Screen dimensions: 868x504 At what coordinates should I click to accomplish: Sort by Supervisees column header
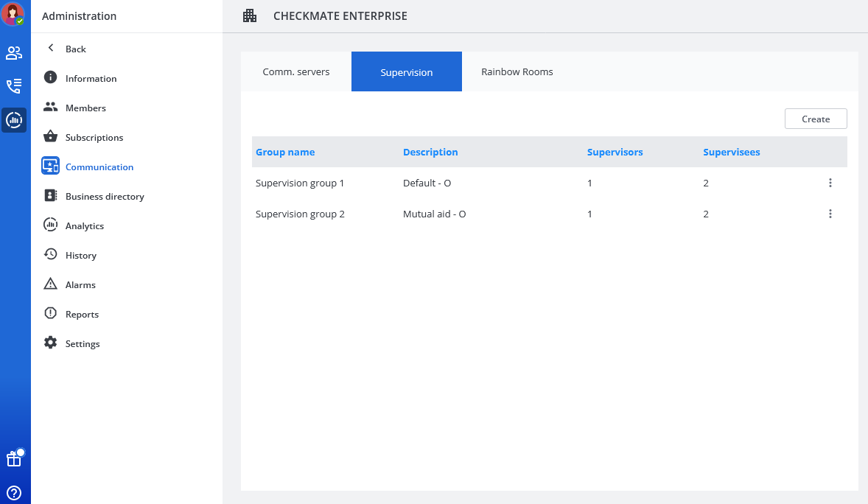[x=731, y=152]
